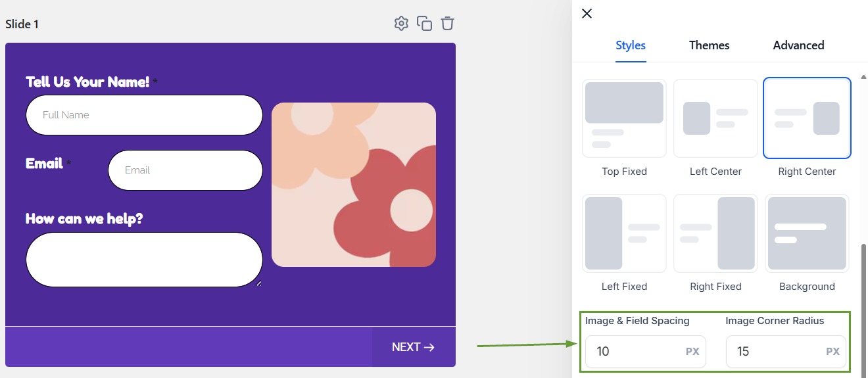Delete Slide 1 using trash icon
The height and width of the screenshot is (378, 868).
click(448, 24)
